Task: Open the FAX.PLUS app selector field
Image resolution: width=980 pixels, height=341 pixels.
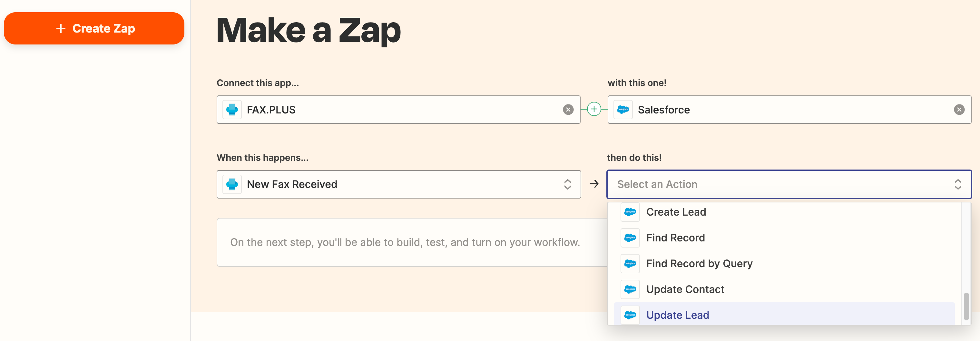Action: coord(398,110)
